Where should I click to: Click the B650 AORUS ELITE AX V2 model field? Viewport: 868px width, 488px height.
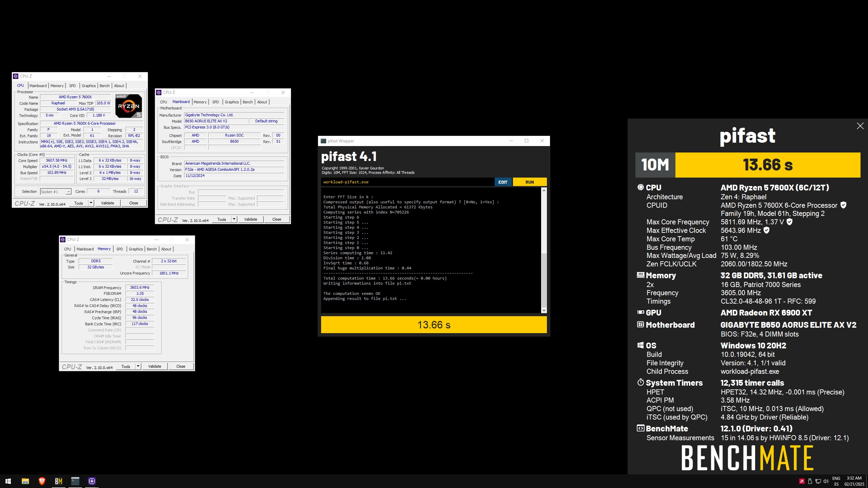click(x=216, y=121)
